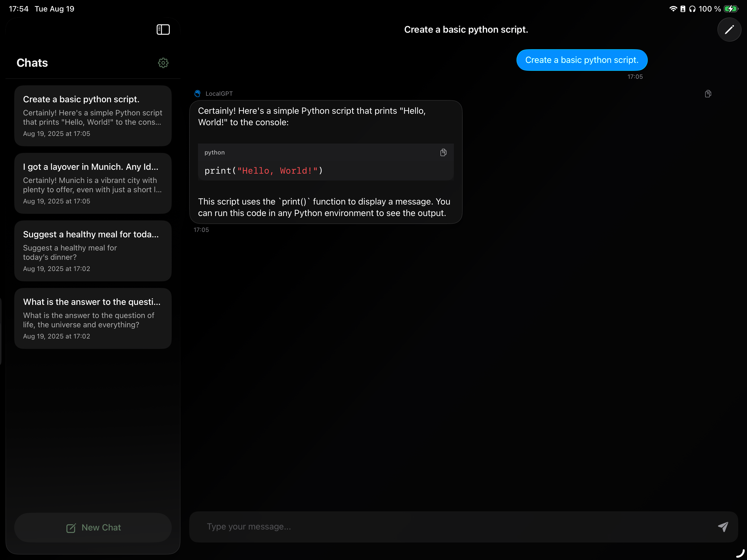The image size is (747, 560).
Task: Open the 'What is the answer' chat
Action: (93, 319)
